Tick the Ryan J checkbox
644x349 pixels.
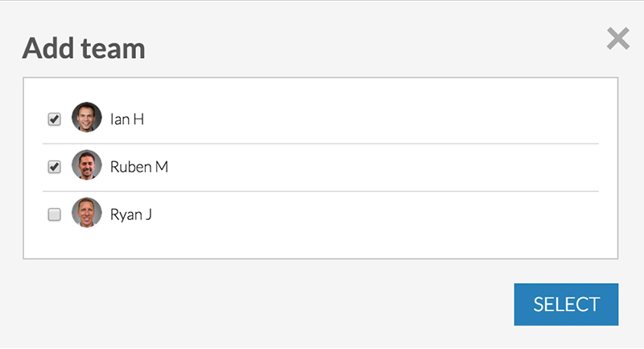pyautogui.click(x=54, y=214)
